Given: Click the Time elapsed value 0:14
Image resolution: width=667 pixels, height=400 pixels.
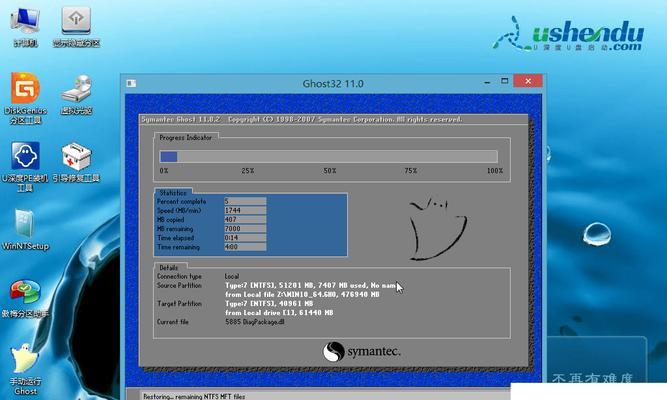Looking at the screenshot, I should (x=245, y=238).
